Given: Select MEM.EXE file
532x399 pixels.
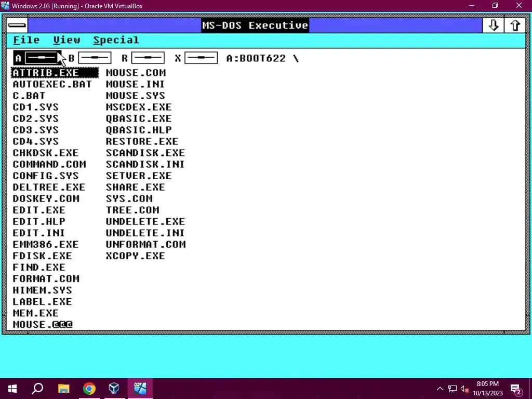Looking at the screenshot, I should pos(36,313).
